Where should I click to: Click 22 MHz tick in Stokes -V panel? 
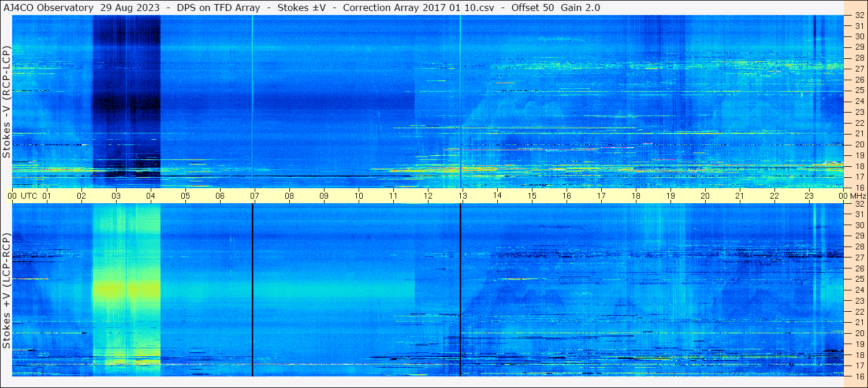(x=859, y=123)
